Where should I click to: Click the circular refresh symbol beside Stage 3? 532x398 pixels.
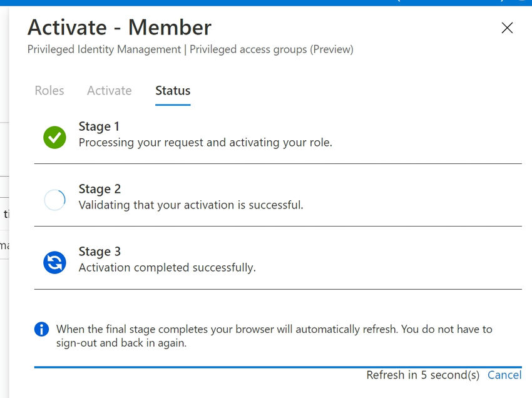tap(54, 262)
